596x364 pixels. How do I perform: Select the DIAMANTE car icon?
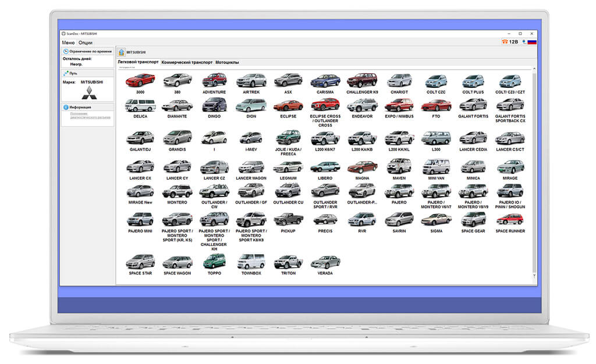point(178,105)
